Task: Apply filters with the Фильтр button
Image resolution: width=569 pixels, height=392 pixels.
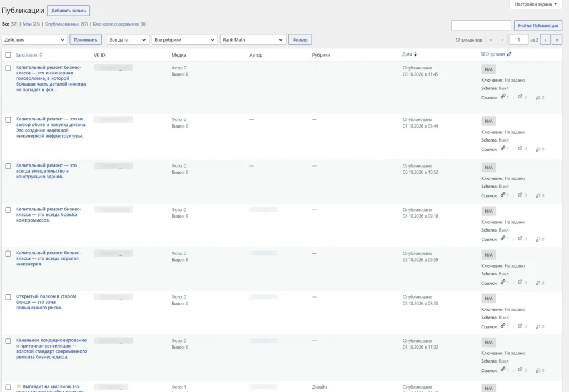Action: pyautogui.click(x=300, y=40)
